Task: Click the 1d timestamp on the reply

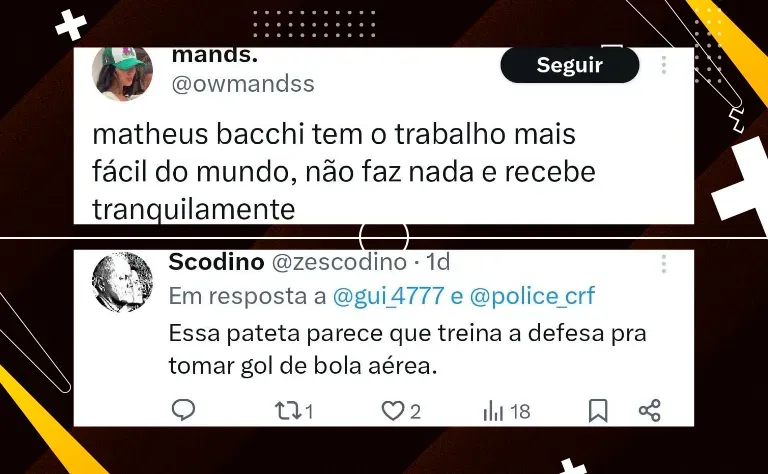Action: [437, 262]
